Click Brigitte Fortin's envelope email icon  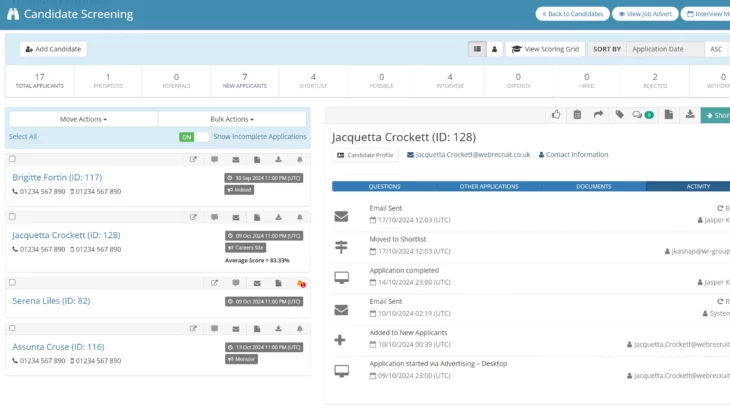(x=236, y=159)
